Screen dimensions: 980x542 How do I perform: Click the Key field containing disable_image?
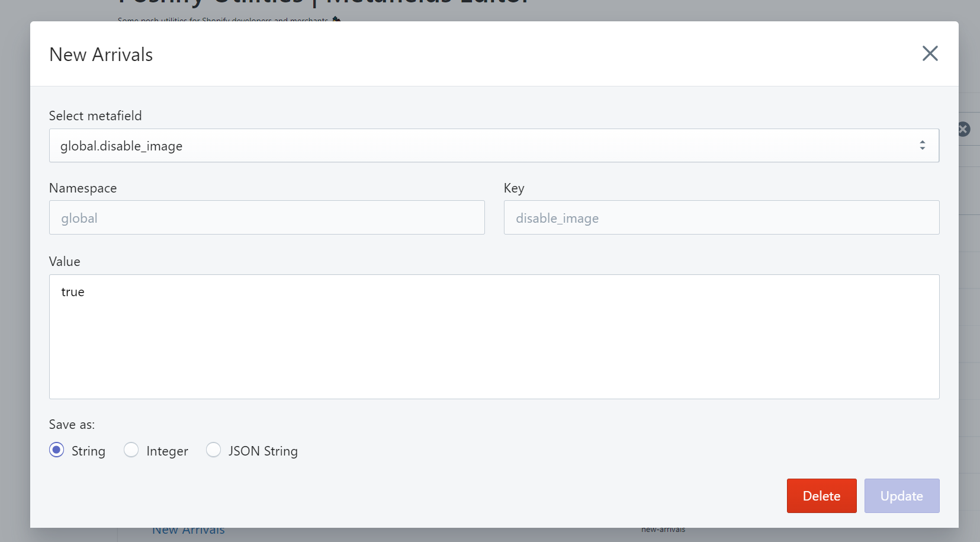tap(721, 218)
